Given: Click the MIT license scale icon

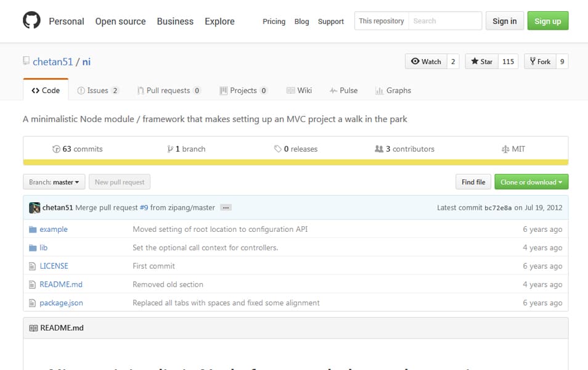Looking at the screenshot, I should click(505, 149).
